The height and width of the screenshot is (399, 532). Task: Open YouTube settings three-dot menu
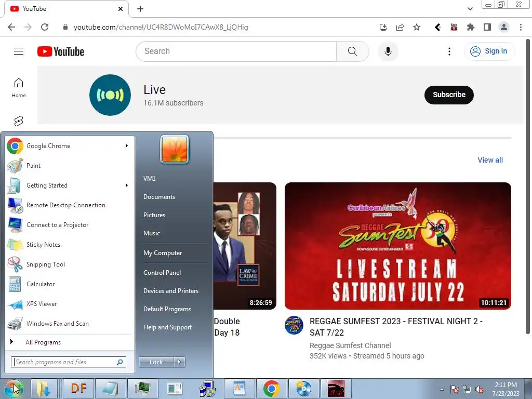coord(449,51)
